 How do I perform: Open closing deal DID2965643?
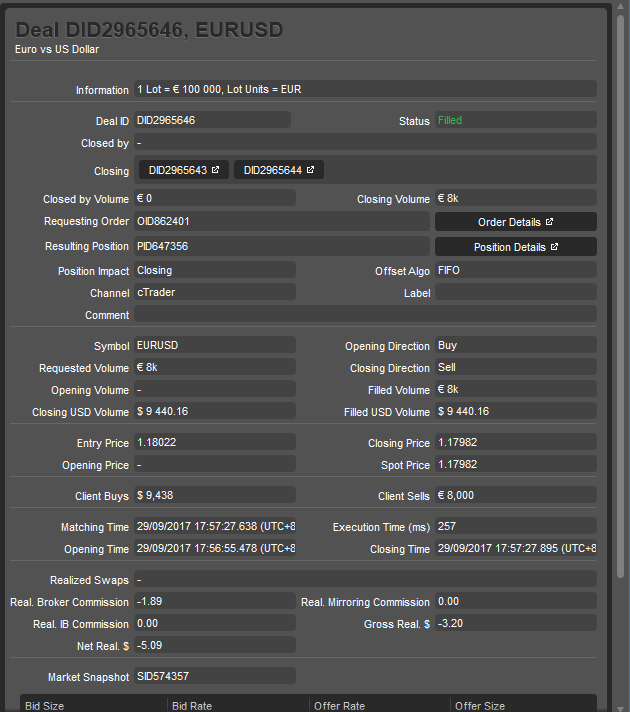coord(184,170)
